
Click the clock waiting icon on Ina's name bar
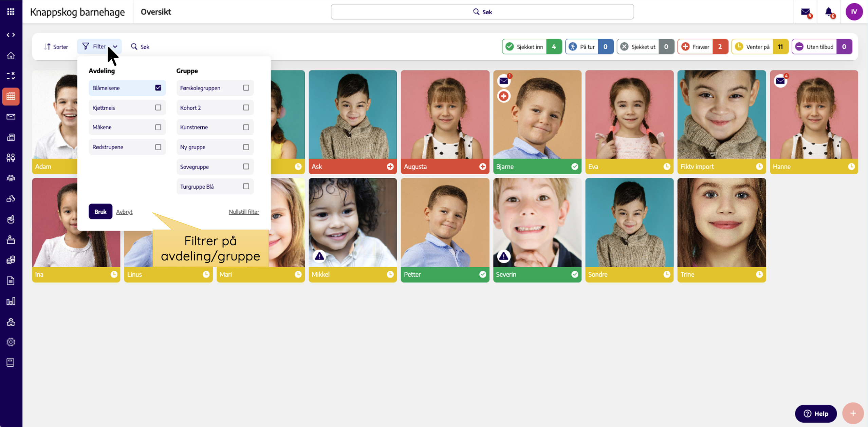pos(114,274)
